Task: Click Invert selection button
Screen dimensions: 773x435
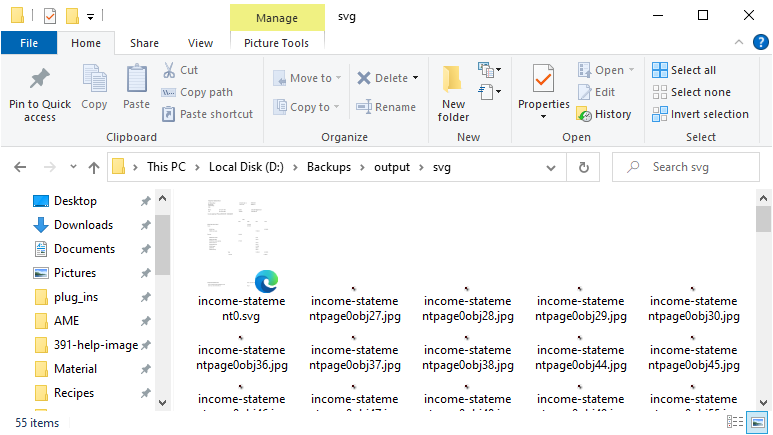Action: click(x=700, y=114)
